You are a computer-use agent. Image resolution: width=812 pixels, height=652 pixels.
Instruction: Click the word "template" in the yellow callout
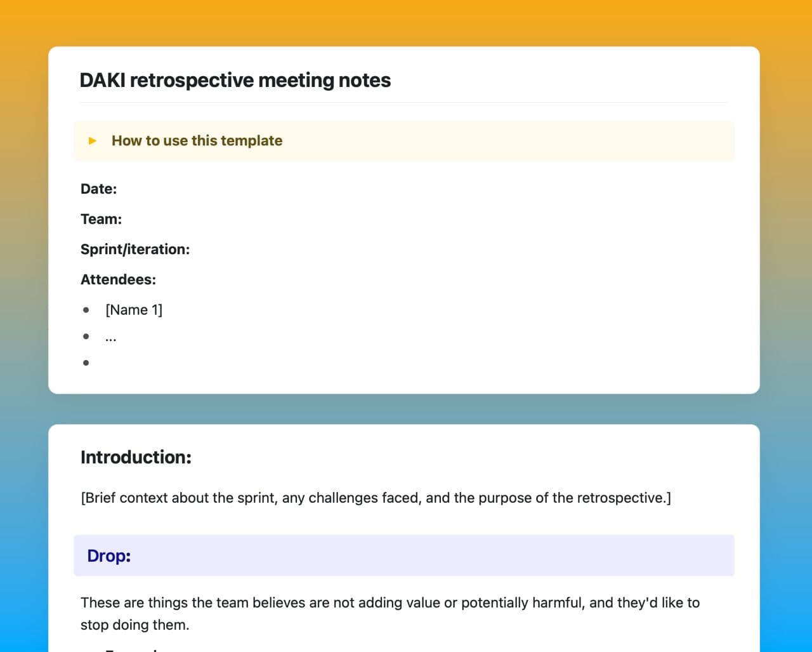251,141
